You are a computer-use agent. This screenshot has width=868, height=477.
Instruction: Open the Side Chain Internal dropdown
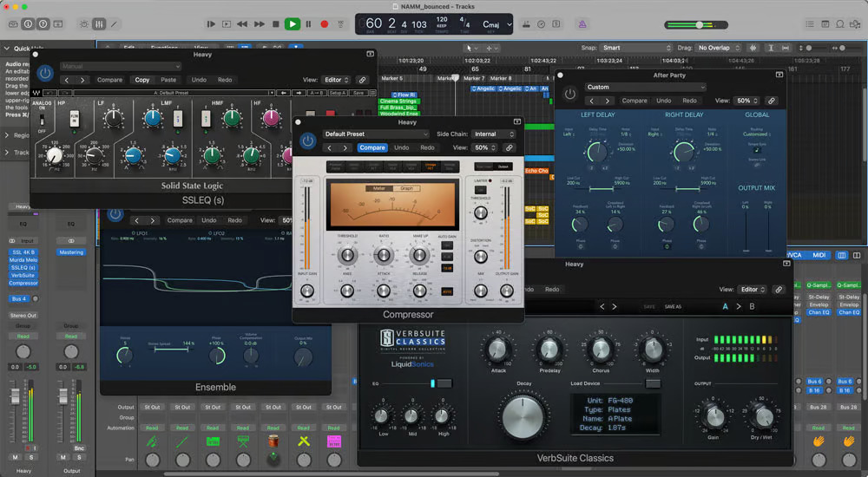pos(494,134)
